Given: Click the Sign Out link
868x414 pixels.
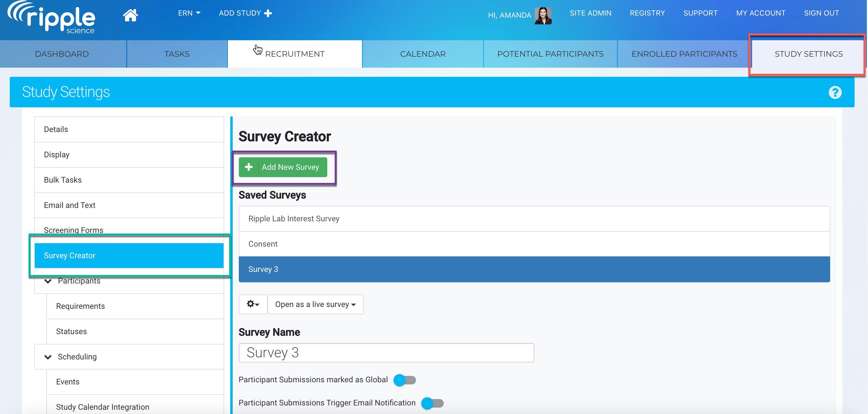Looking at the screenshot, I should [821, 13].
